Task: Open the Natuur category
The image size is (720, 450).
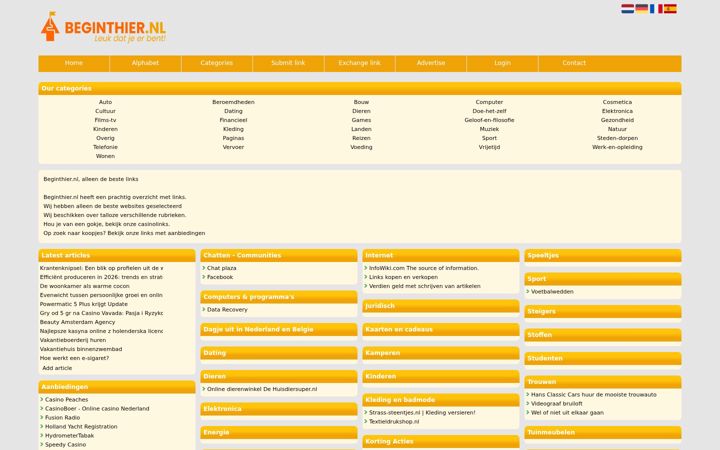Action: click(617, 129)
